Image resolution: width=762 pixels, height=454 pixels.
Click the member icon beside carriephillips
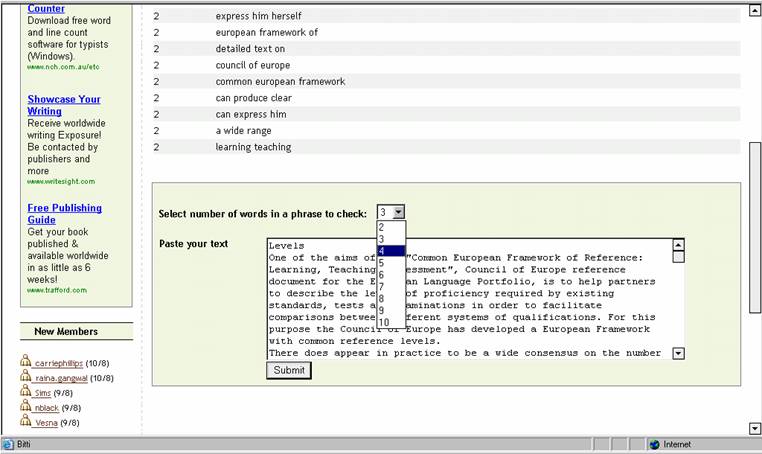pyautogui.click(x=26, y=361)
